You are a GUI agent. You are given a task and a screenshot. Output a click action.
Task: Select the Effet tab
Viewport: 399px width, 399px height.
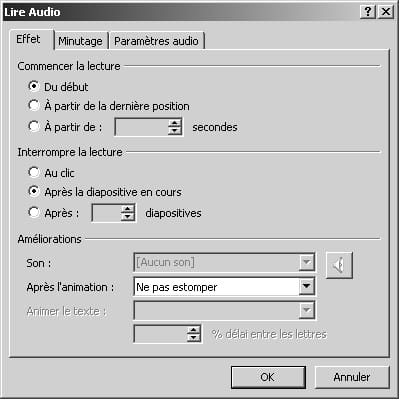click(29, 39)
